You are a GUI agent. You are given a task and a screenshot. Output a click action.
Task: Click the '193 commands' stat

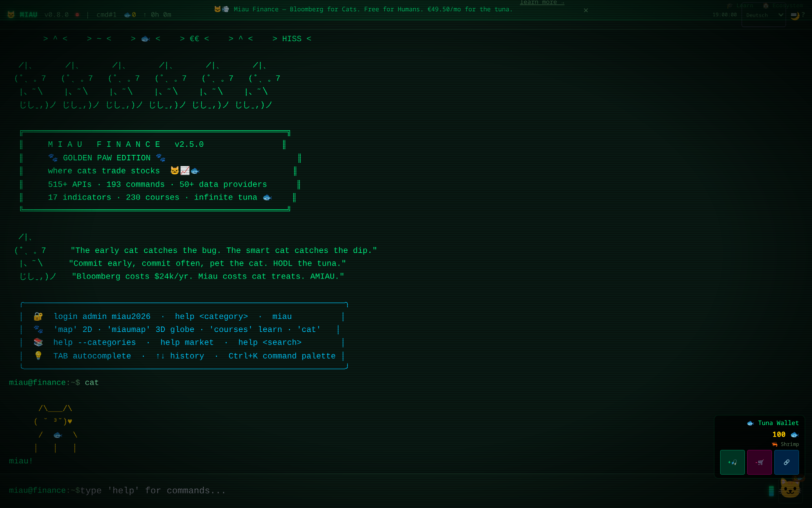pos(136,185)
